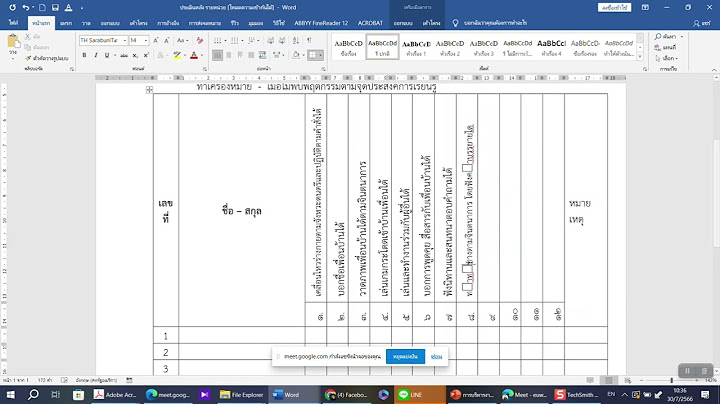Image resolution: width=720 pixels, height=404 pixels.
Task: Click the Save floppy disk icon
Action: [x=55, y=7]
